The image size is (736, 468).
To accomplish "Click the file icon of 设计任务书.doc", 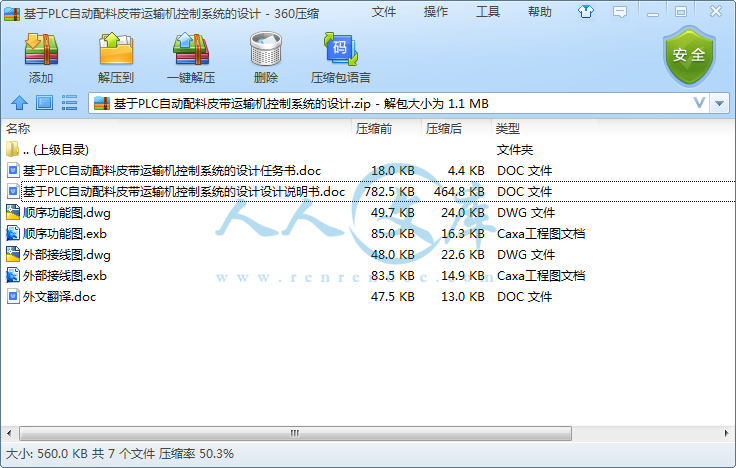I will point(13,170).
